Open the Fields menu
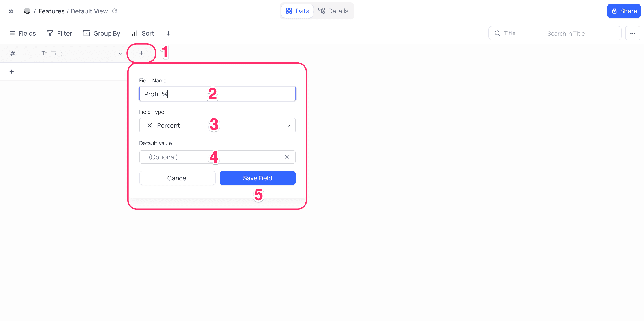 [x=22, y=33]
